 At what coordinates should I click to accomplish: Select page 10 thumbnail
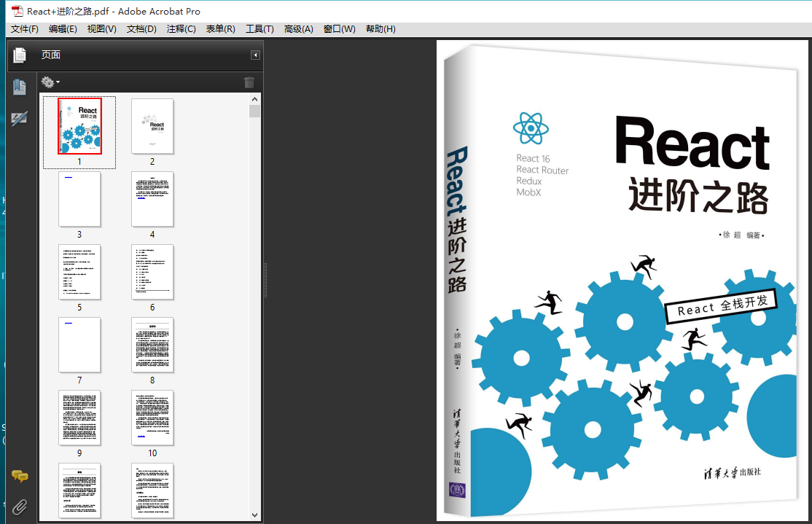tap(152, 418)
